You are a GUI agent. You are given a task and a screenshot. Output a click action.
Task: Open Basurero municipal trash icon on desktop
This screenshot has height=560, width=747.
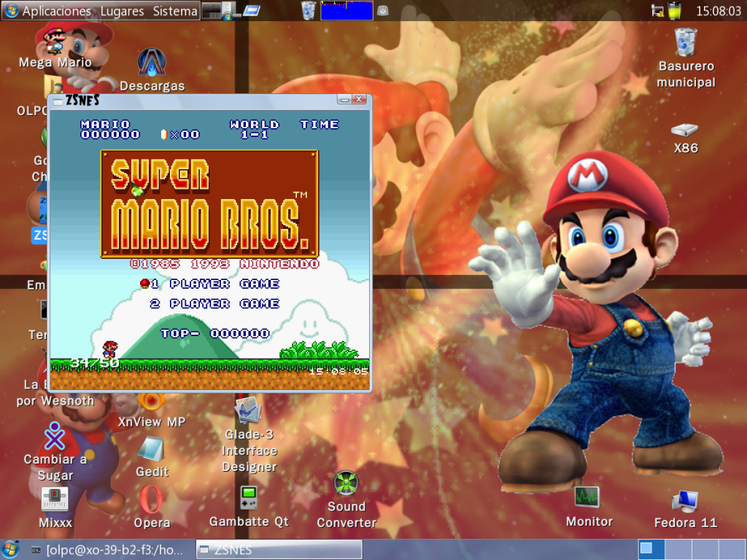(686, 57)
